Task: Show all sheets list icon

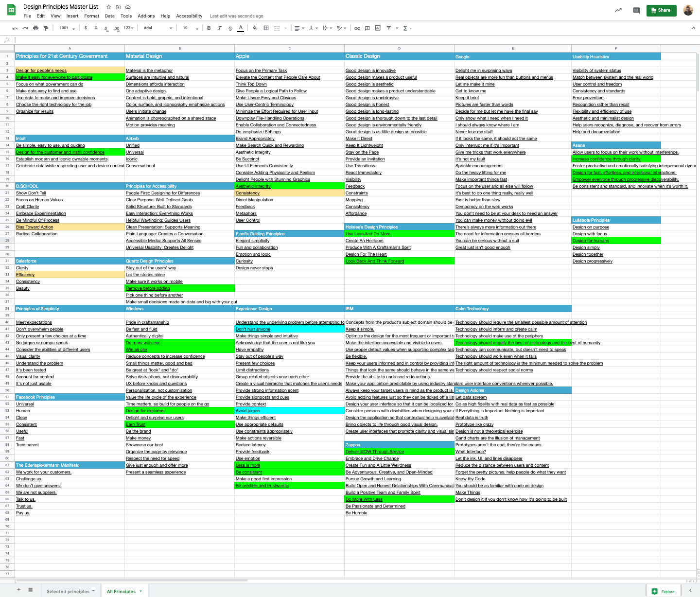Action: (30, 590)
